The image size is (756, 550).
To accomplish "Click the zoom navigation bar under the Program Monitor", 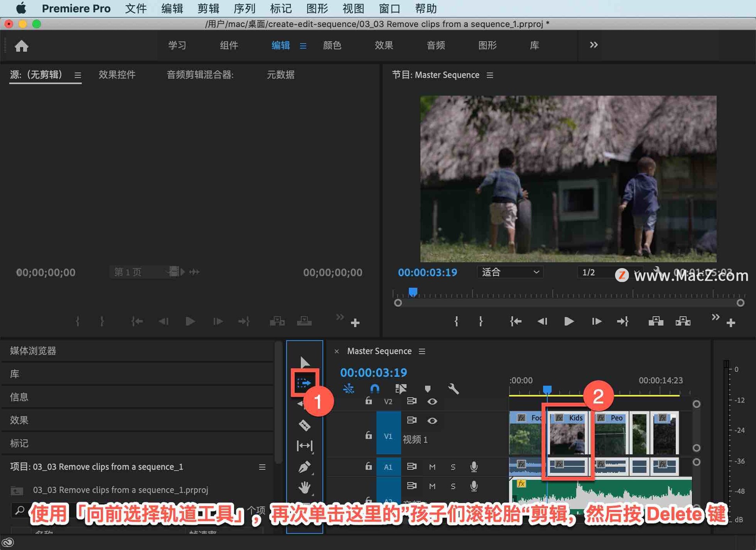I will 567,302.
